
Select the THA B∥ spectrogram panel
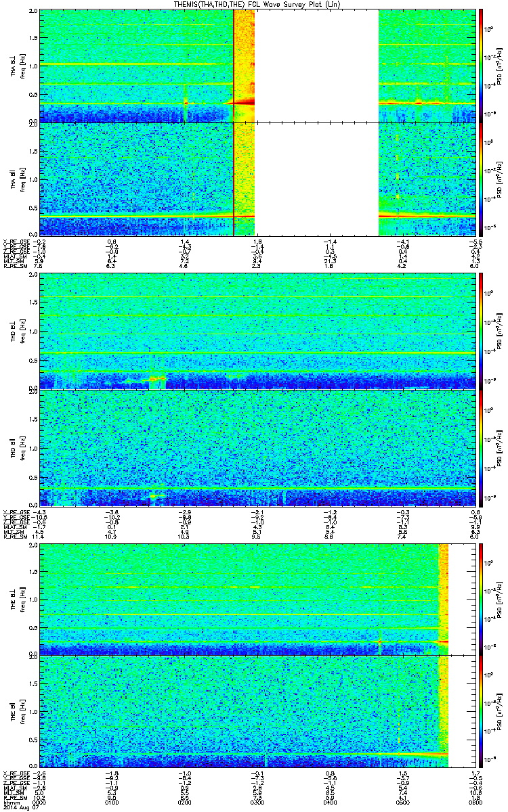[256, 179]
